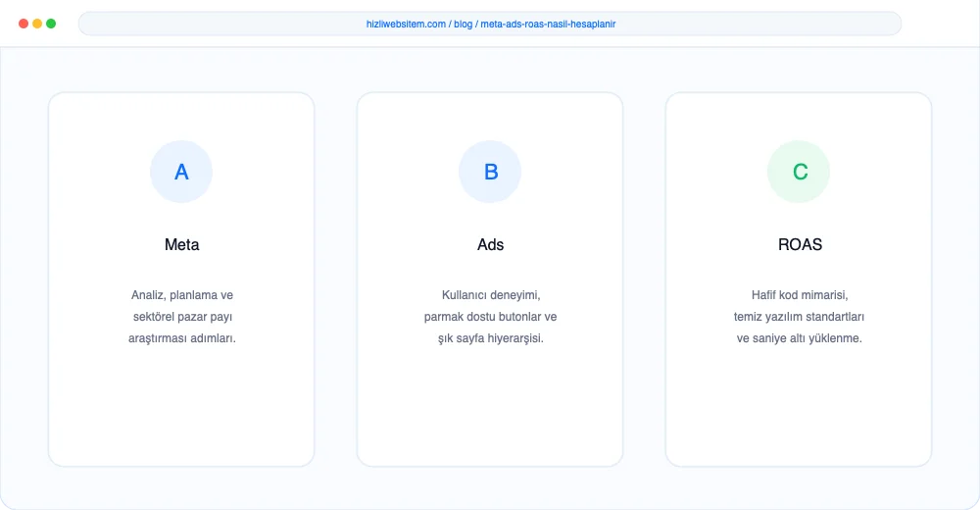Select the Ads card heading
980x510 pixels.
coord(491,244)
